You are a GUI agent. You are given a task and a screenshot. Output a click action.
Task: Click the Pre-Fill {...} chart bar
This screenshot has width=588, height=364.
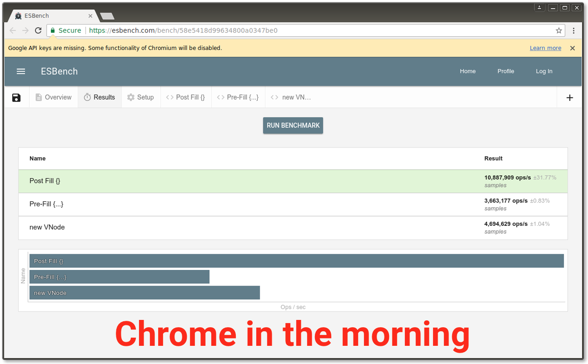[x=119, y=277]
